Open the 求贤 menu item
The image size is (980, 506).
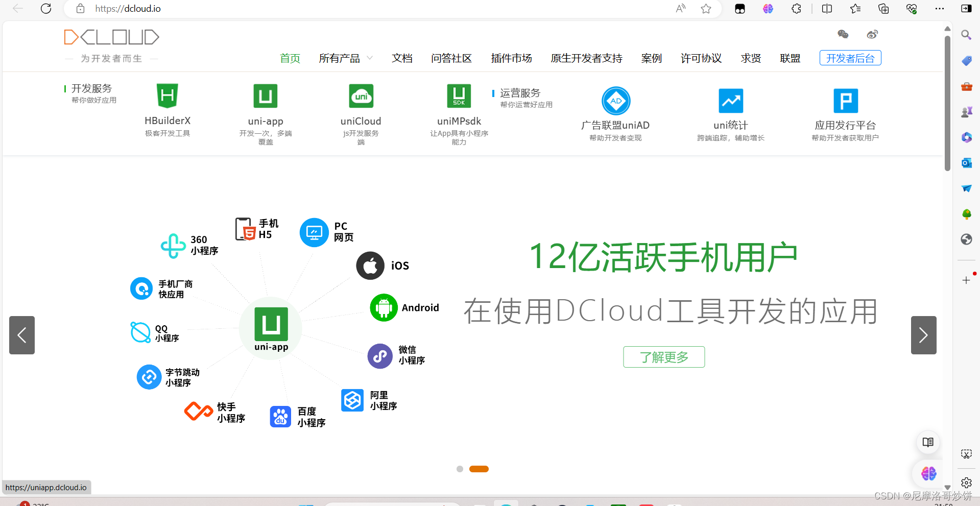(x=751, y=58)
